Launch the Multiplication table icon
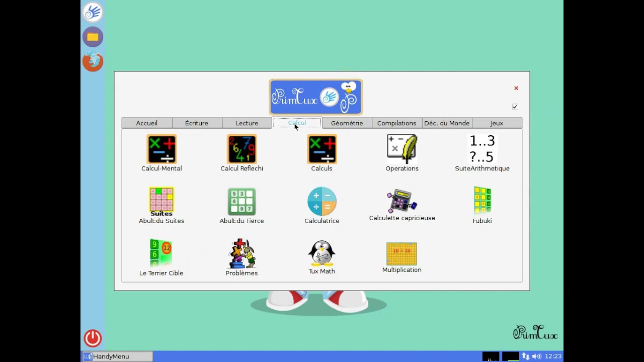The width and height of the screenshot is (644, 362). tap(401, 254)
